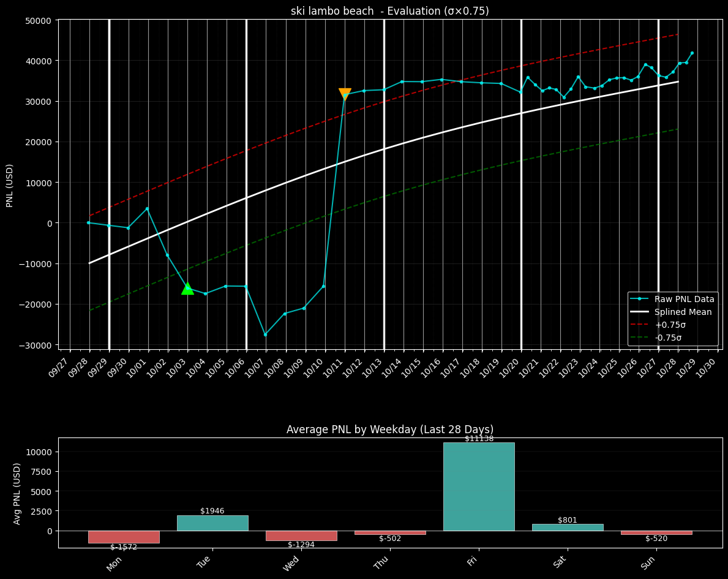Click the green upward triangle marker

[187, 289]
